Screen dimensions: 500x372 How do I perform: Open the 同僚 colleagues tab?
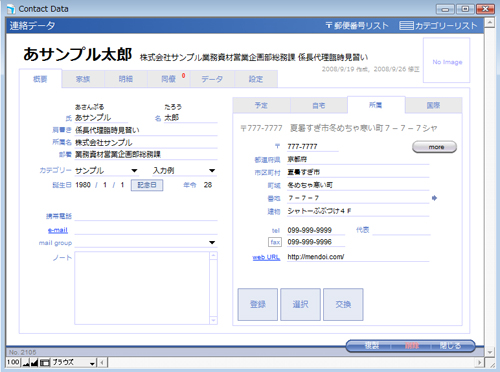pyautogui.click(x=169, y=79)
